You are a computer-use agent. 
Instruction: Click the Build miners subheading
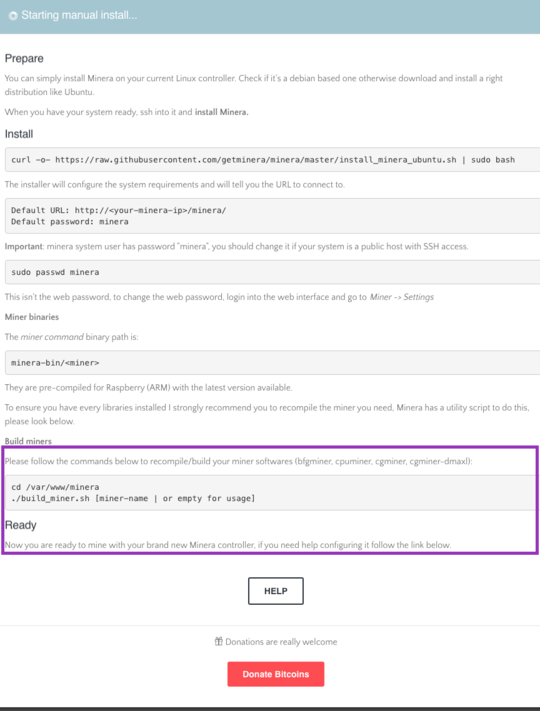pos(28,441)
